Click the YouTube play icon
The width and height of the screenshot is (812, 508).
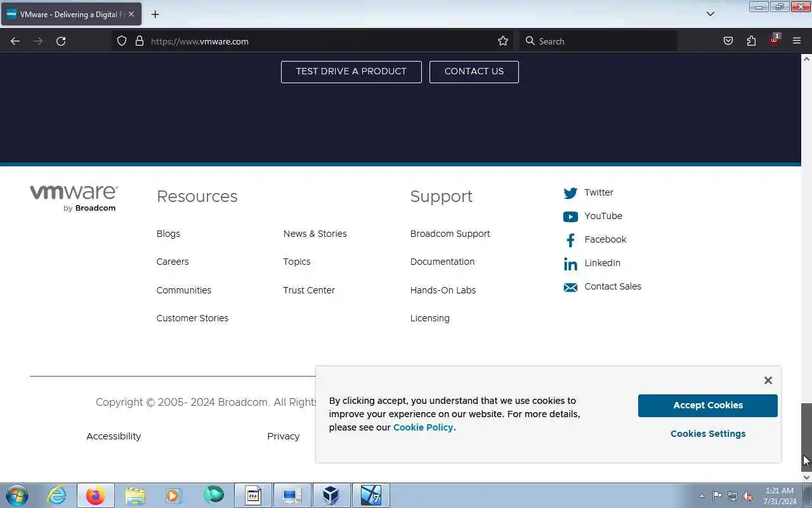tap(570, 217)
